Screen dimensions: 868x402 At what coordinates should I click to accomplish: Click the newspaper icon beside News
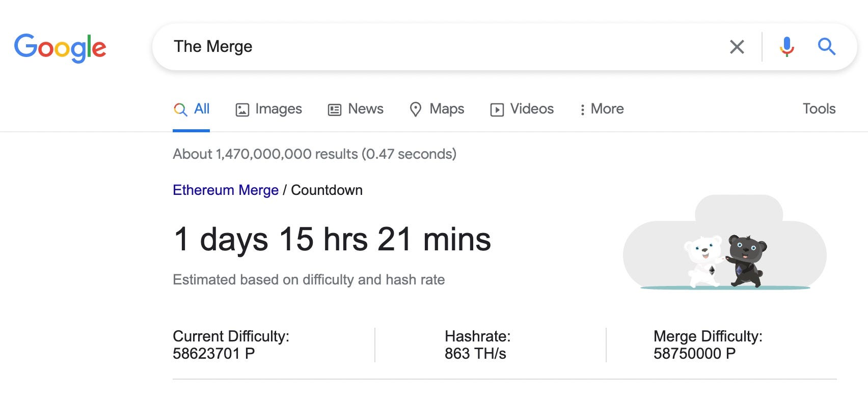point(334,109)
